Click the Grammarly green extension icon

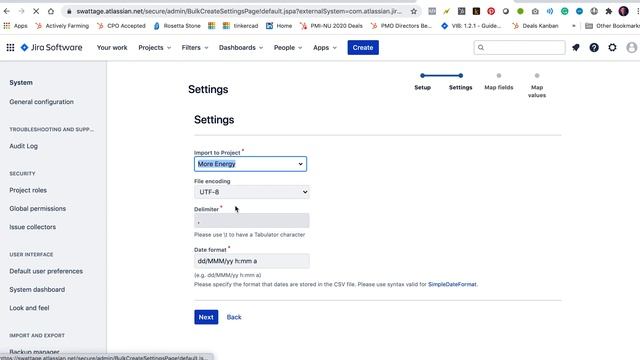point(564,11)
